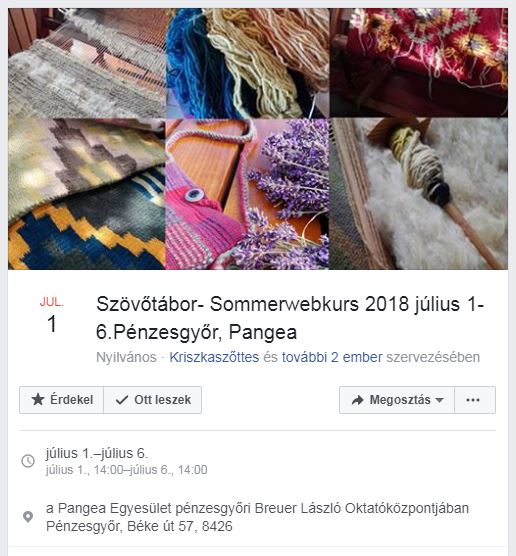516x556 pixels.
Task: Open the lavender photo in the cover collage
Action: click(247, 194)
